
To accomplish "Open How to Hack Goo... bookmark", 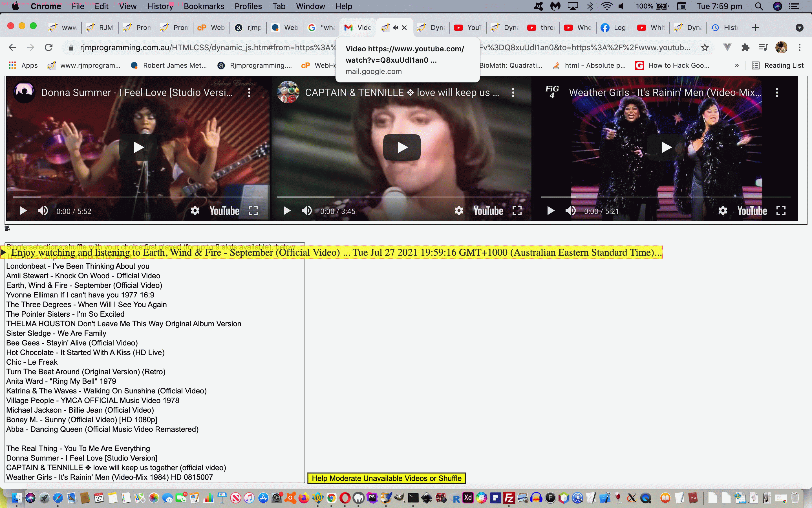I will click(672, 65).
